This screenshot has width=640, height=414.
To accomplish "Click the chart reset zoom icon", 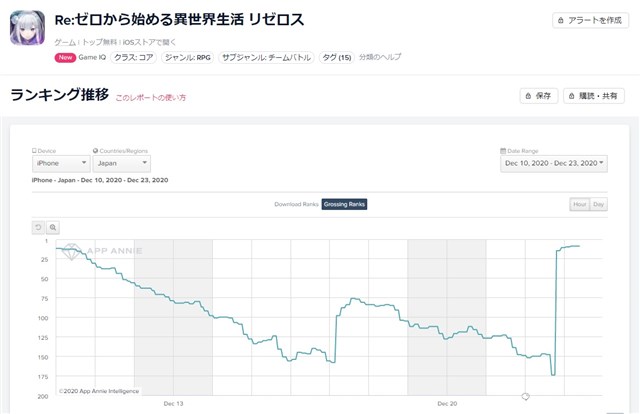I will 38,227.
